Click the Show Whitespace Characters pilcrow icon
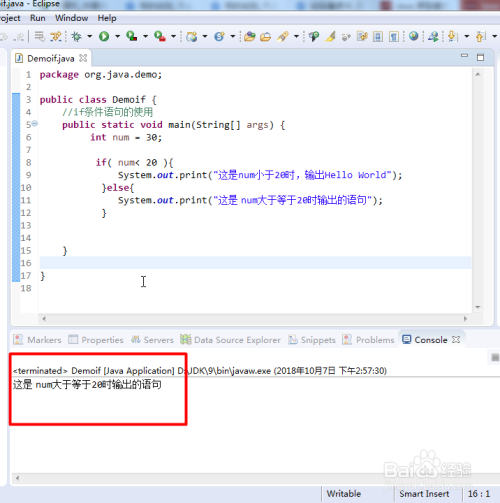The width and height of the screenshot is (500, 503). click(394, 36)
